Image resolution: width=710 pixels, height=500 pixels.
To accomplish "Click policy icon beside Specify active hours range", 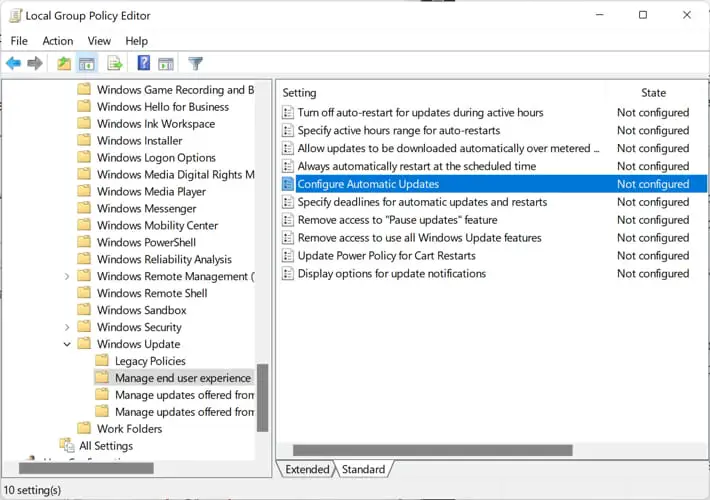I will tap(288, 130).
